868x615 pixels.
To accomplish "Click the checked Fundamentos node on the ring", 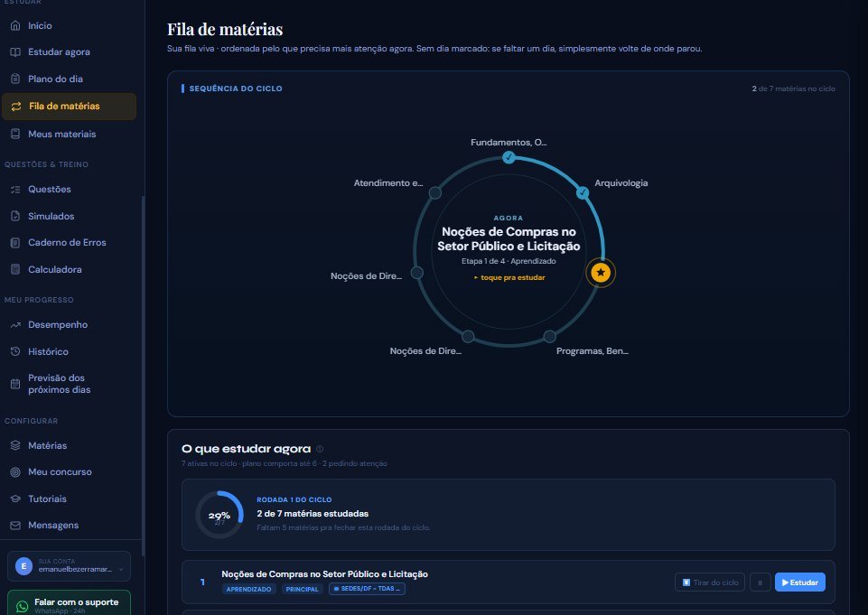I will pos(509,157).
